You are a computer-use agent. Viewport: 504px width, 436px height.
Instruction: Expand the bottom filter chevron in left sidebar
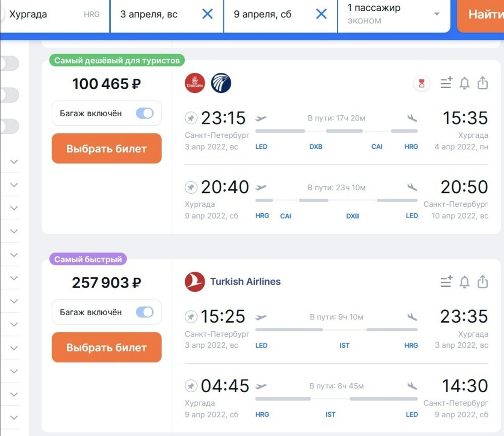(14, 417)
